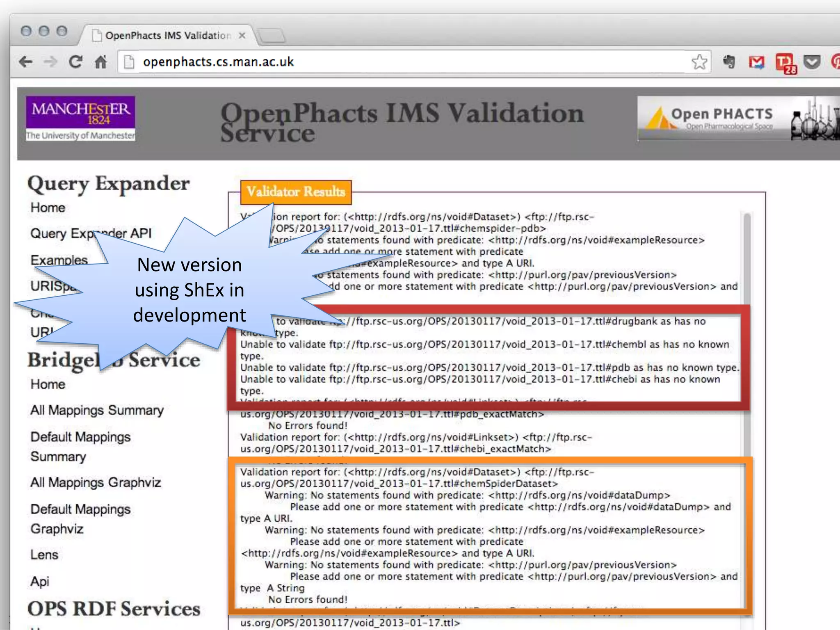Screen dimensions: 840x630
Task: Click 'No Errors found!' under pdb_exactMatch
Action: click(308, 426)
